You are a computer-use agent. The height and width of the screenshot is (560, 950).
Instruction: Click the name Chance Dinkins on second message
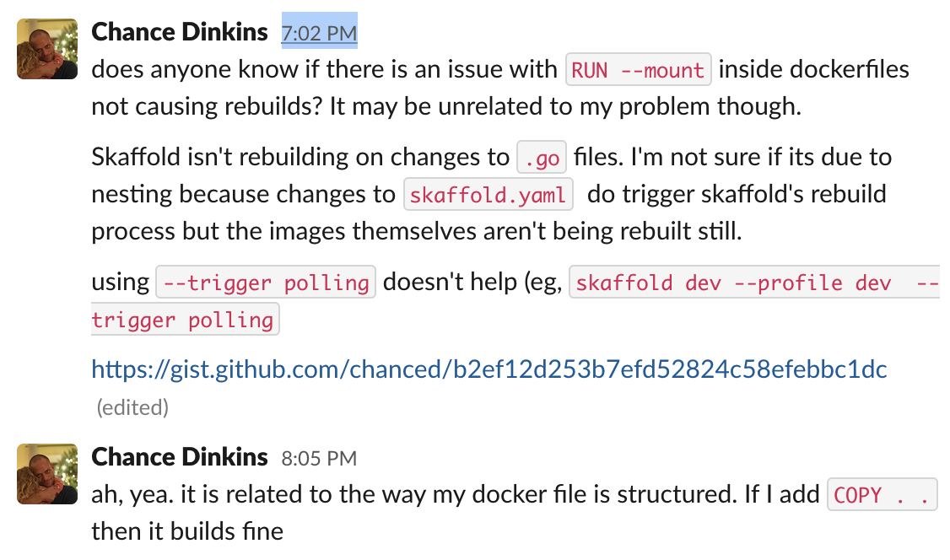tap(179, 456)
